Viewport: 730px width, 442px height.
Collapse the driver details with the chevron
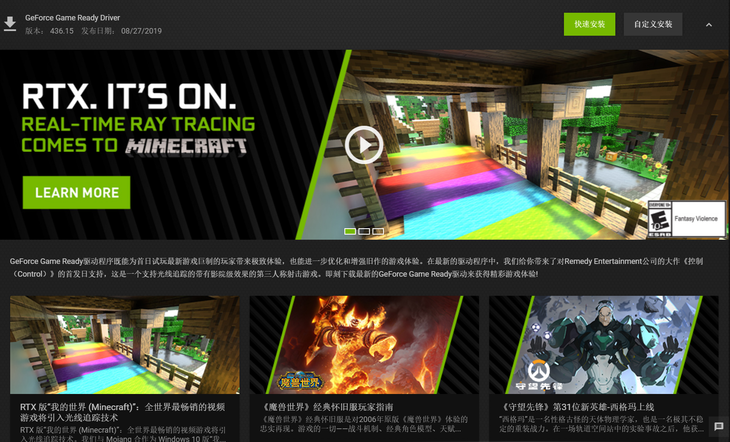(709, 25)
